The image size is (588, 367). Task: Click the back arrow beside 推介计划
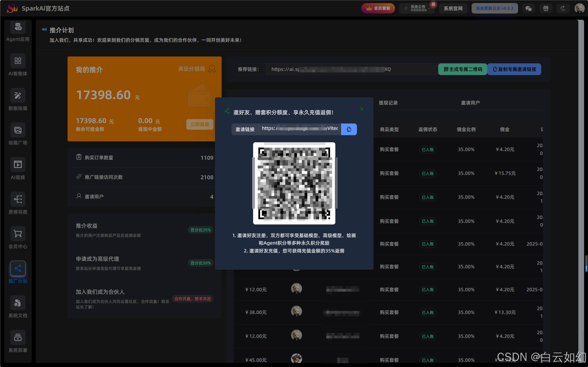(44, 30)
